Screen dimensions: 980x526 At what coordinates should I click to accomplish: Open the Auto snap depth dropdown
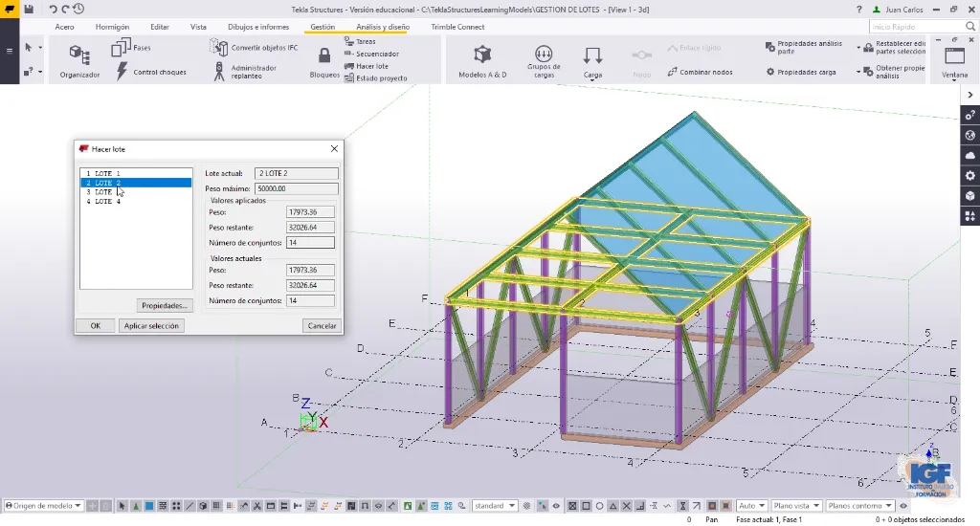tap(752, 506)
